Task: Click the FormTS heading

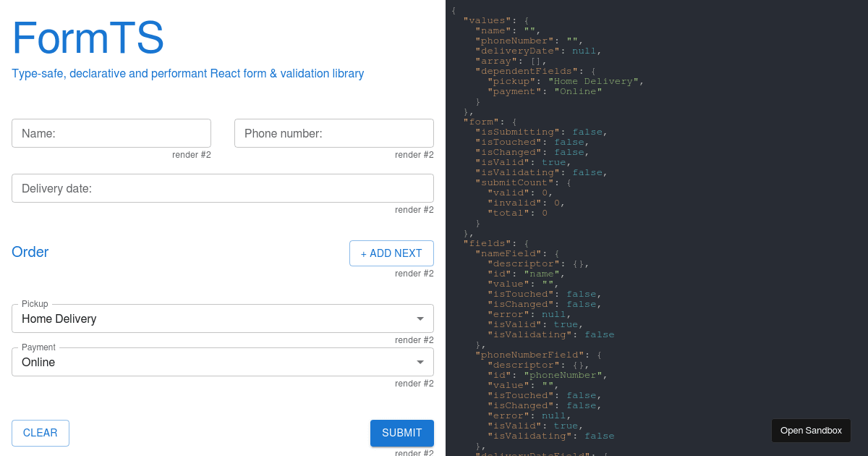Action: 88,38
